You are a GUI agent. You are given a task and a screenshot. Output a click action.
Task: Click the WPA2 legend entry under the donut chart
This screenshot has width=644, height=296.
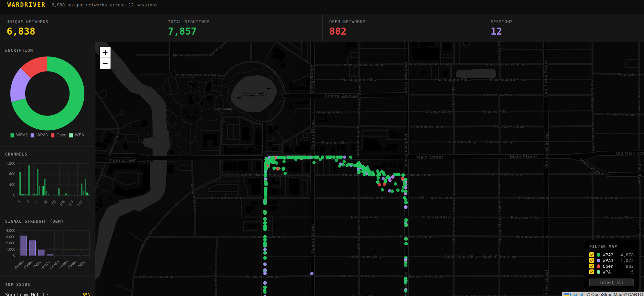(19, 135)
